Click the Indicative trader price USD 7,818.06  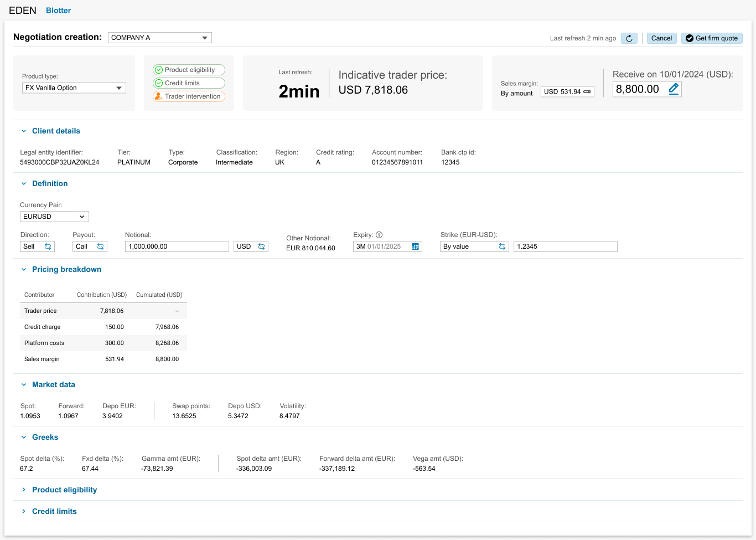373,90
